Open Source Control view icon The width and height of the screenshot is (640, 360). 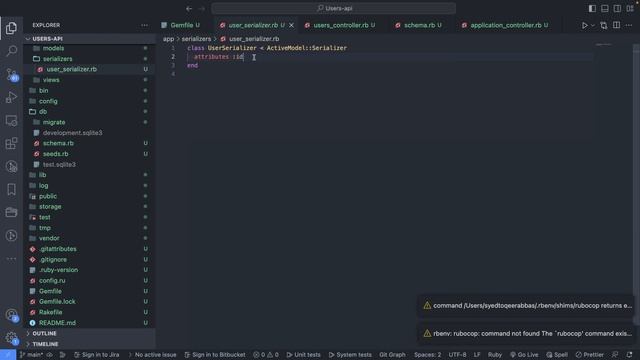click(11, 74)
